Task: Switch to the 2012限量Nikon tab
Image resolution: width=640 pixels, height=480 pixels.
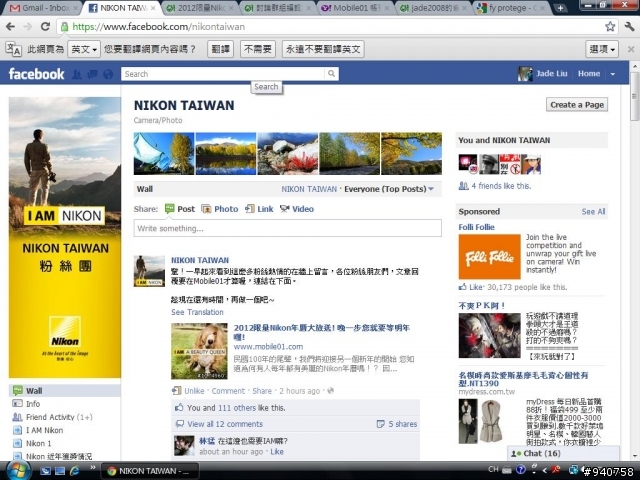Action: 201,8
